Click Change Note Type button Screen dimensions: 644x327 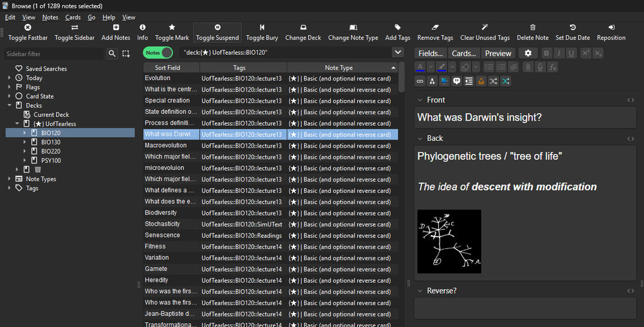[x=353, y=33]
